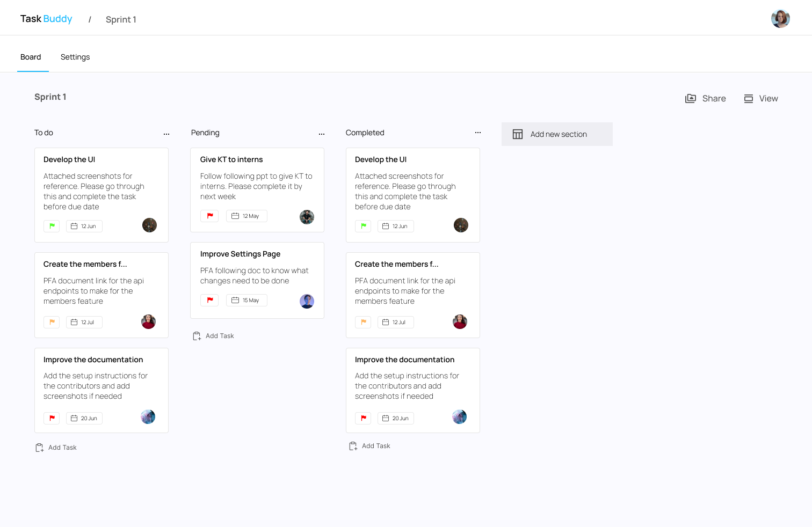Open the Share panel
812x527 pixels.
click(x=705, y=98)
